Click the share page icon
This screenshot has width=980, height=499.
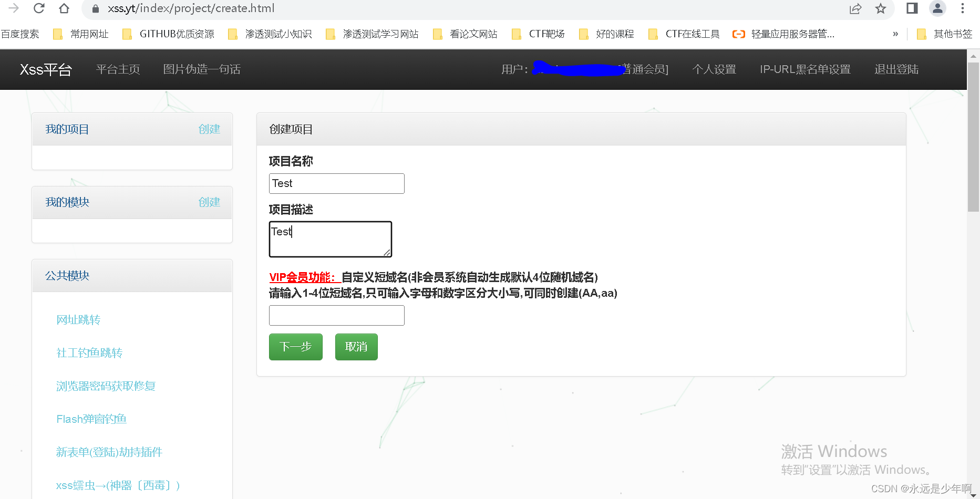pyautogui.click(x=855, y=8)
